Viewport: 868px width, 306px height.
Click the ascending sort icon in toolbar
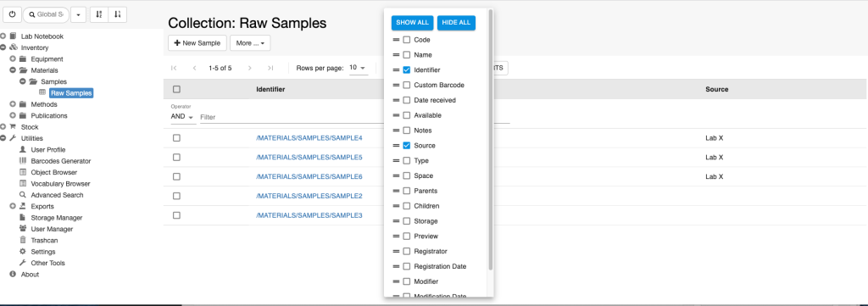point(99,14)
